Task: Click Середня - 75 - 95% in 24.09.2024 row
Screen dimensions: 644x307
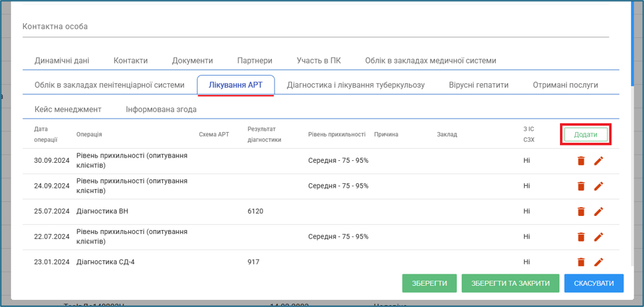Action: click(x=338, y=186)
